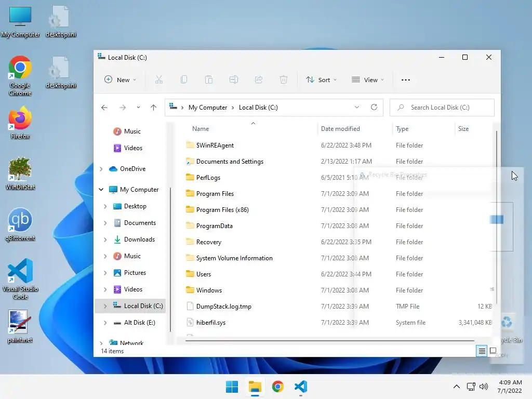This screenshot has height=399, width=532.
Task: Open Visual Studio Code from the taskbar
Action: [x=301, y=387]
